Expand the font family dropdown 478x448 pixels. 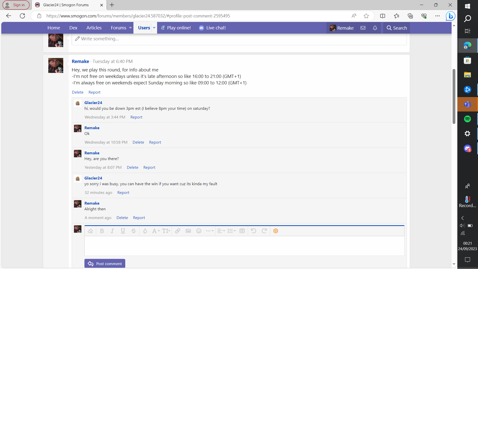156,231
